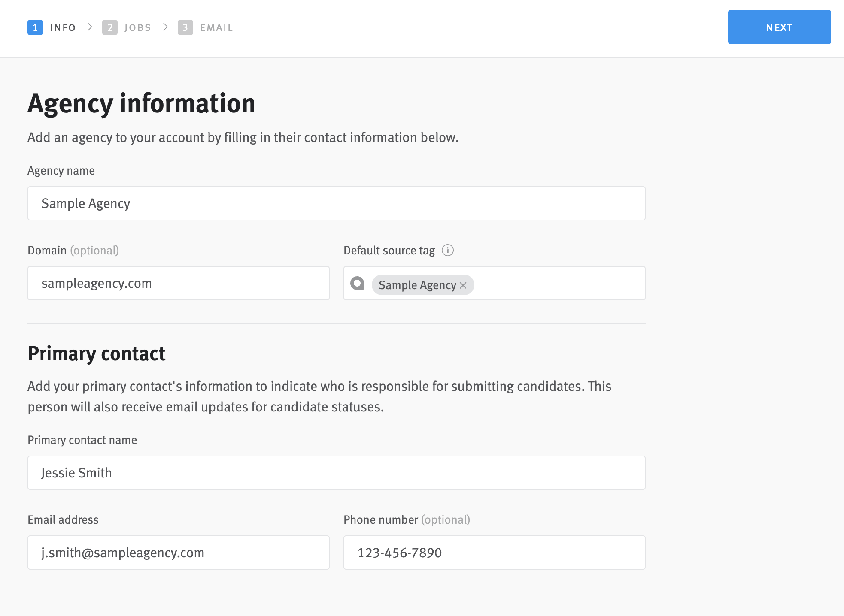Select the INFO step label

click(x=63, y=27)
